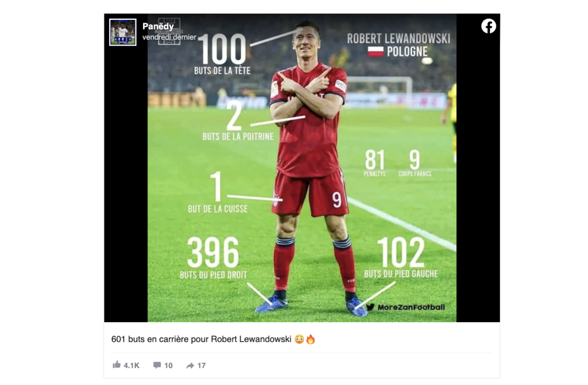Click the Facebook logo icon
The width and height of the screenshot is (588, 385).
pyautogui.click(x=488, y=26)
